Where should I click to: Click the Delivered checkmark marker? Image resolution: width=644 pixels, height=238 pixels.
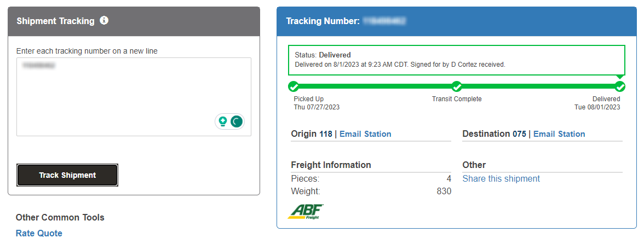pos(620,86)
